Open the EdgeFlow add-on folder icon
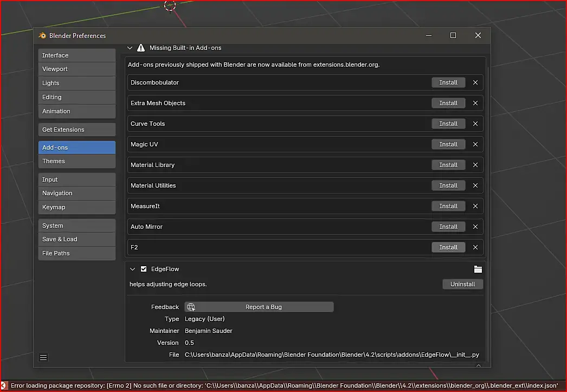The image size is (567, 392). point(478,269)
